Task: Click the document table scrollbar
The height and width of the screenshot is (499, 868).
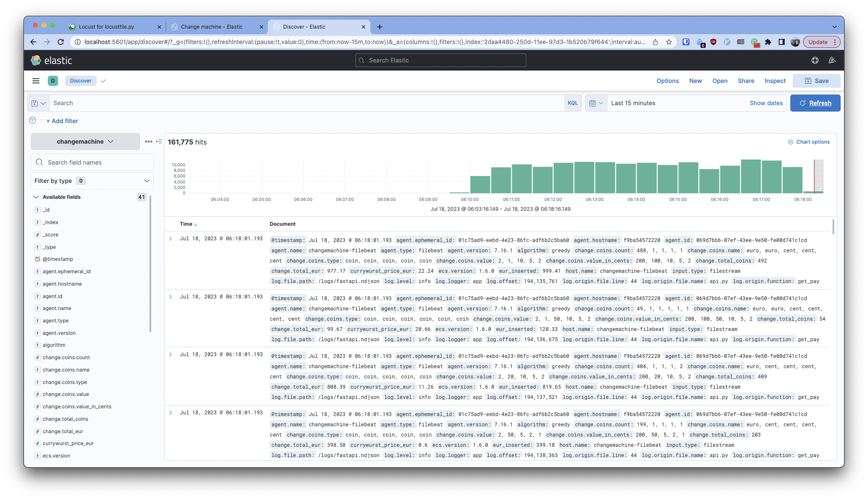Action: click(833, 227)
